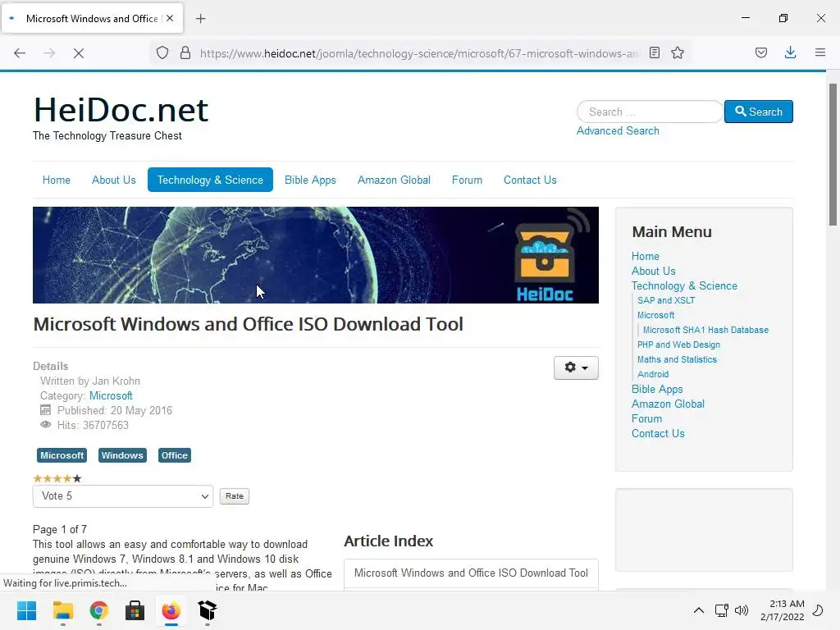
Task: Open network status tray icon
Action: [x=722, y=610]
